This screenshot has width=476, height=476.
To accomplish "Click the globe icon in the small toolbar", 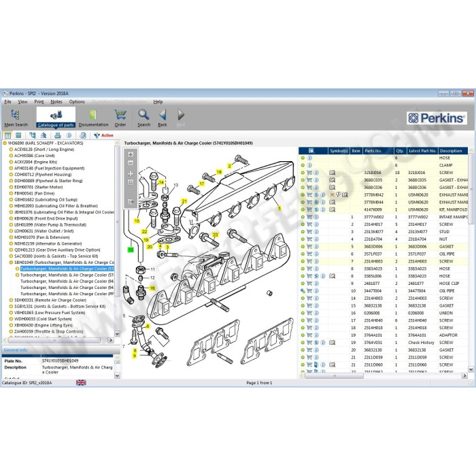I will coord(83,135).
